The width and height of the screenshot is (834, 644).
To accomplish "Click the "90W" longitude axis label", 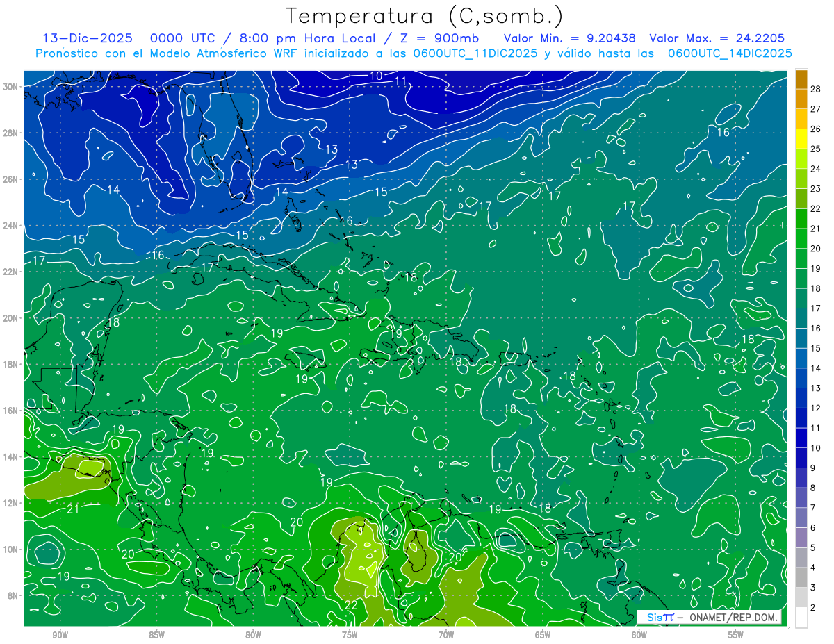I will [60, 635].
